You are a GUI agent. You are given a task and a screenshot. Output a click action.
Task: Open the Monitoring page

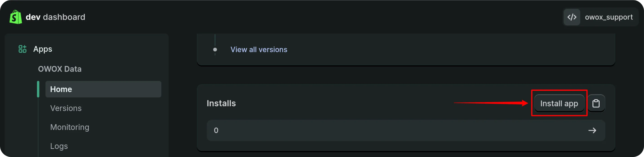point(69,127)
